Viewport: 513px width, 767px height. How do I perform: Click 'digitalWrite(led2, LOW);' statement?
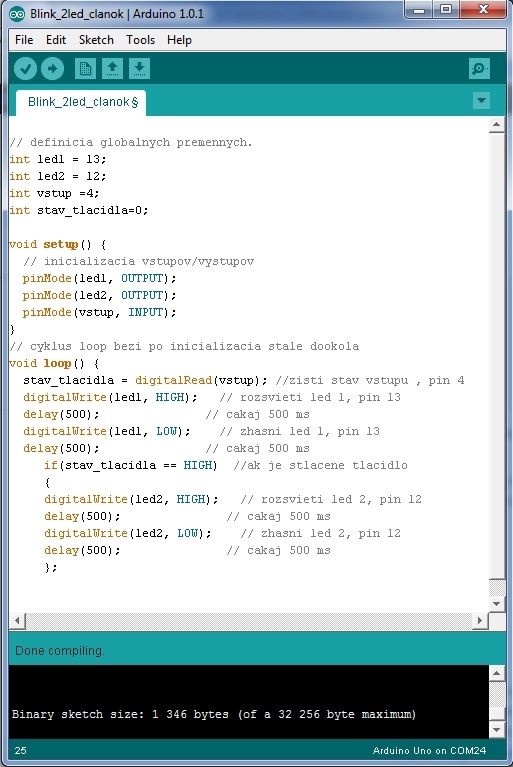128,533
